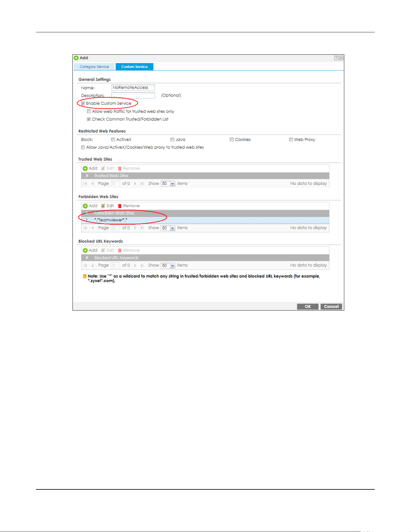Select the Custom Service tab

[x=134, y=67]
